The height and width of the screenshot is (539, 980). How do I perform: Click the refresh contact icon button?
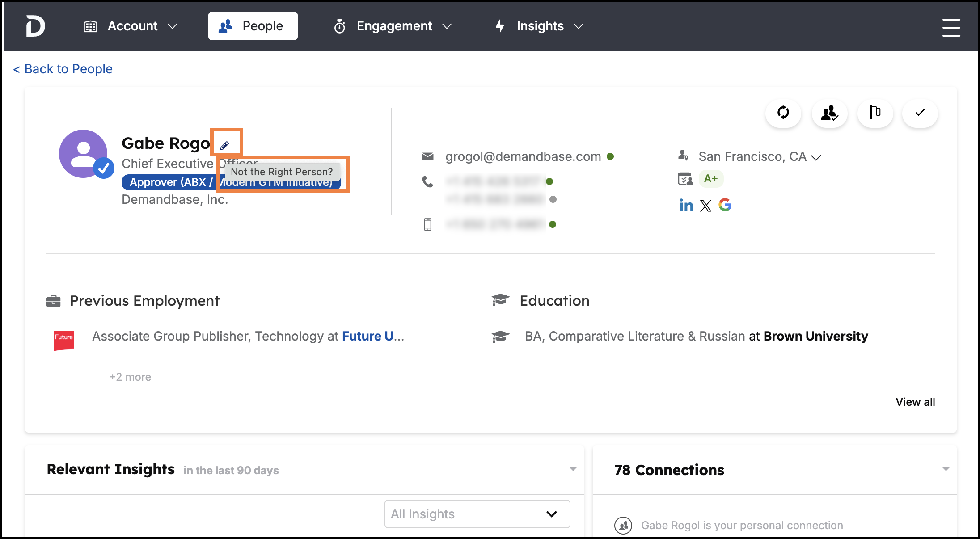click(x=783, y=113)
